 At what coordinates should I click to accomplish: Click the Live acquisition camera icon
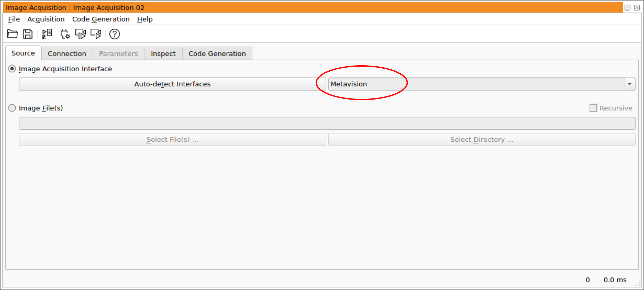point(96,34)
